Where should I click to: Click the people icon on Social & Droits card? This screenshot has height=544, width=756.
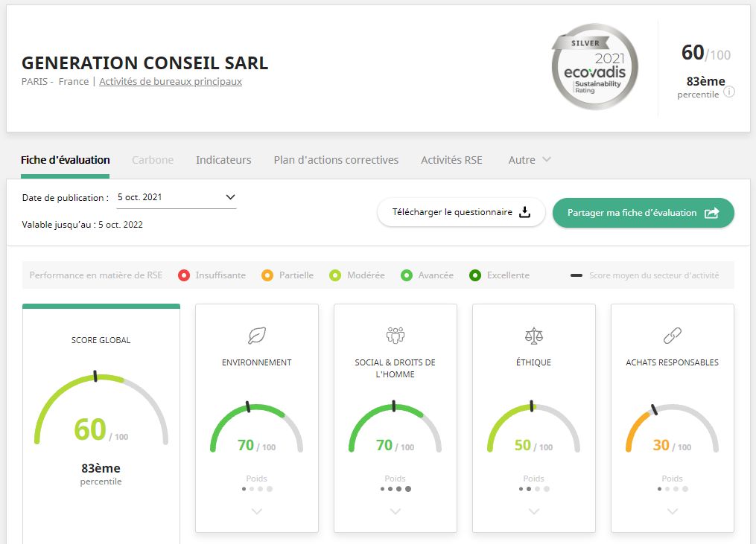pyautogui.click(x=396, y=335)
